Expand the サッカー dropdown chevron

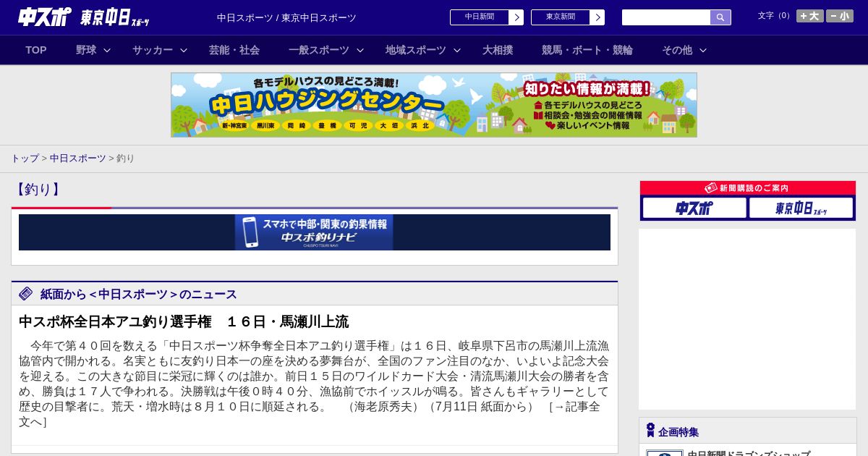tap(184, 50)
